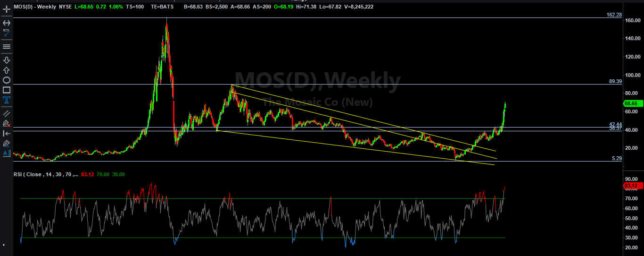Select the parallel lines channel tool
Screen dimensions: 644x256
tap(7, 113)
